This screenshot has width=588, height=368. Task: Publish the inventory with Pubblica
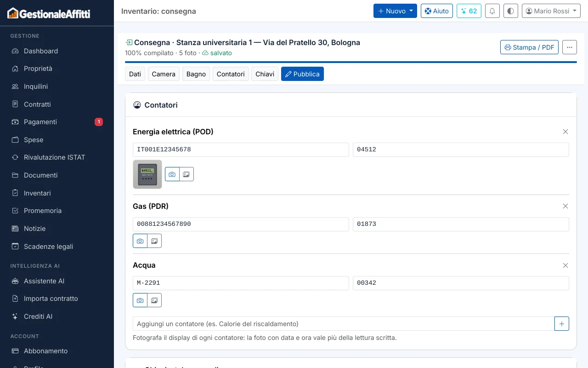(x=302, y=74)
